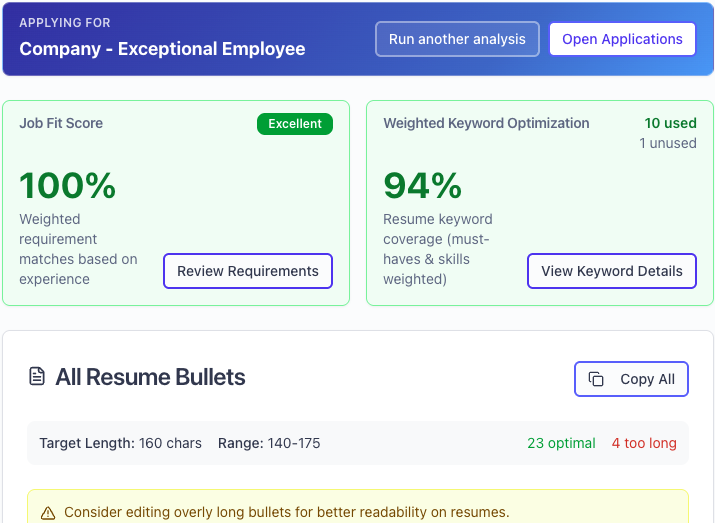Click the 'Company - Exceptional Employee' title
The width and height of the screenshot is (715, 523).
(x=162, y=49)
